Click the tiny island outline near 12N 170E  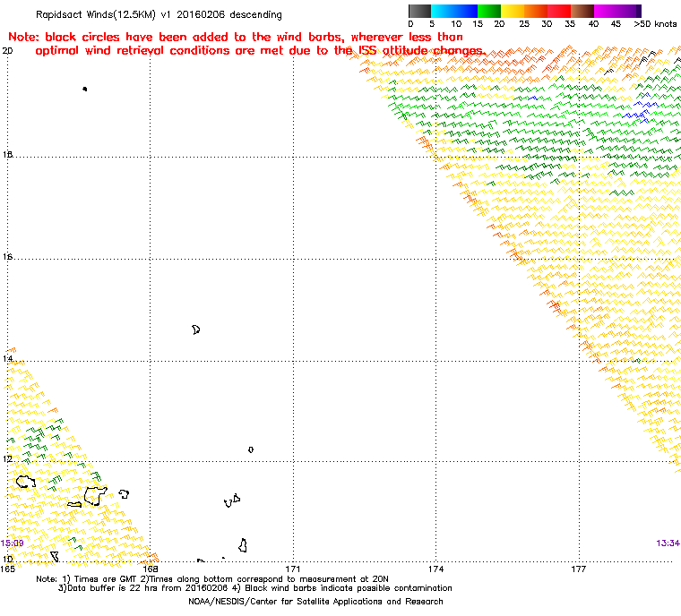pyautogui.click(x=251, y=449)
